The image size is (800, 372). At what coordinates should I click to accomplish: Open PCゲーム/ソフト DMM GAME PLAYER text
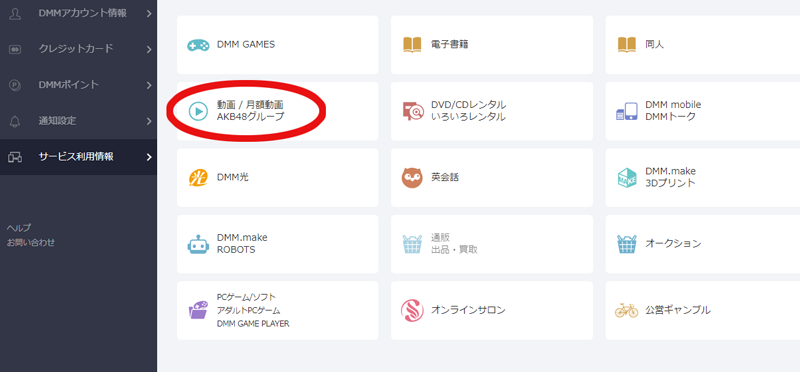click(253, 310)
